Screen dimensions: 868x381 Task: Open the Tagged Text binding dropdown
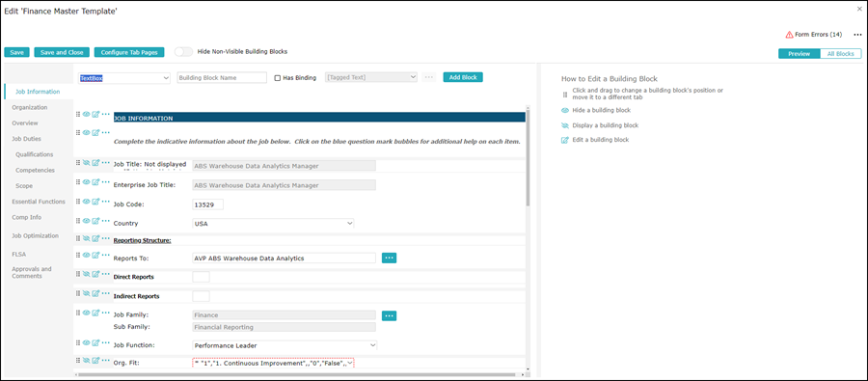371,77
